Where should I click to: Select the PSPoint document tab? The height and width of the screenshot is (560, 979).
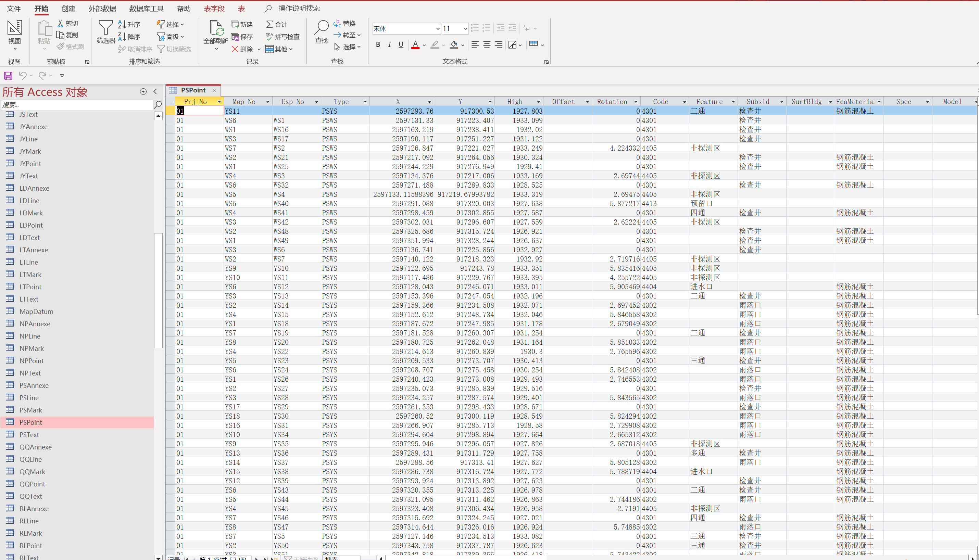click(193, 90)
